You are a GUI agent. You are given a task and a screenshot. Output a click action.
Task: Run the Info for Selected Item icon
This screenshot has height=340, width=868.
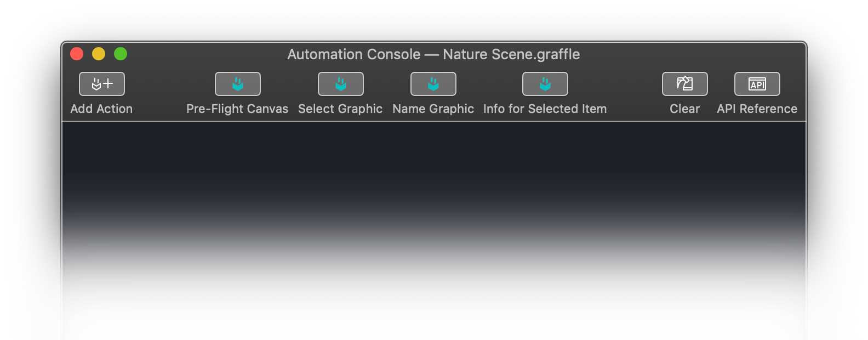pyautogui.click(x=545, y=84)
